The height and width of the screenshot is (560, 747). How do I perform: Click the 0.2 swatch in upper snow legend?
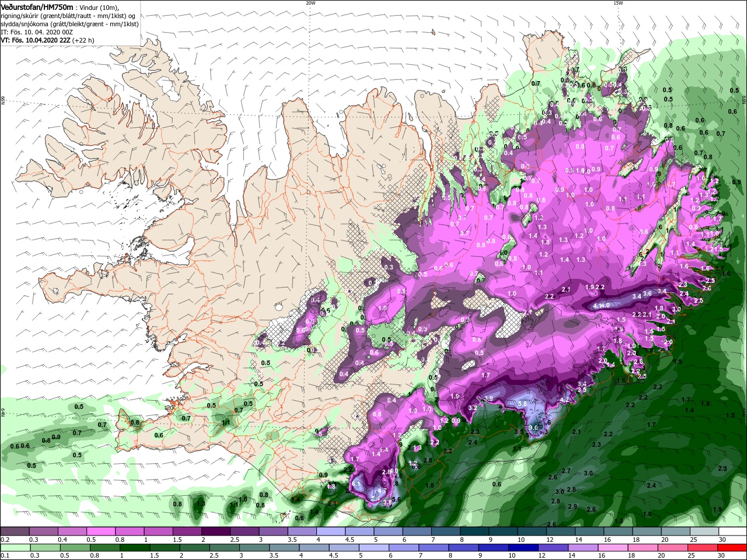coord(15,531)
